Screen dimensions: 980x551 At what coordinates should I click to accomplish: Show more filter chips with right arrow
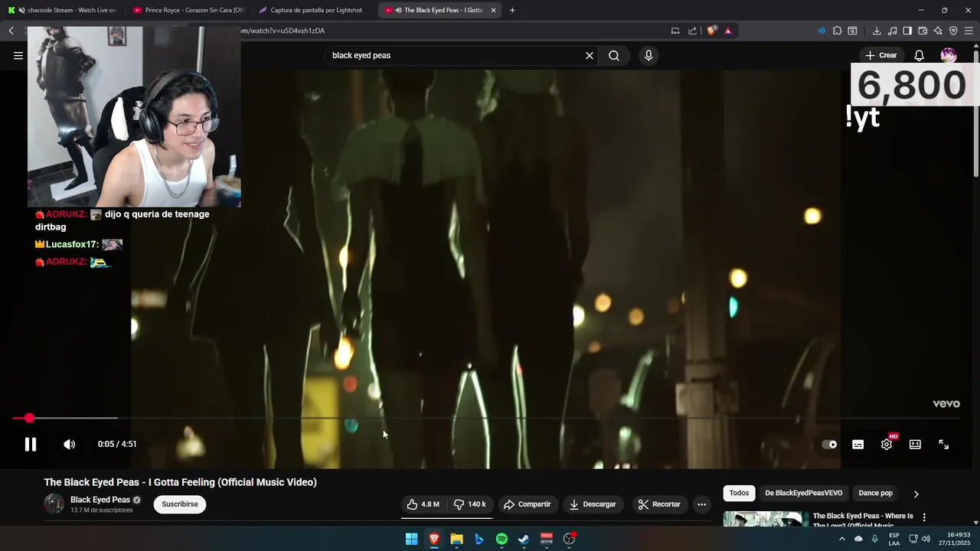click(916, 494)
